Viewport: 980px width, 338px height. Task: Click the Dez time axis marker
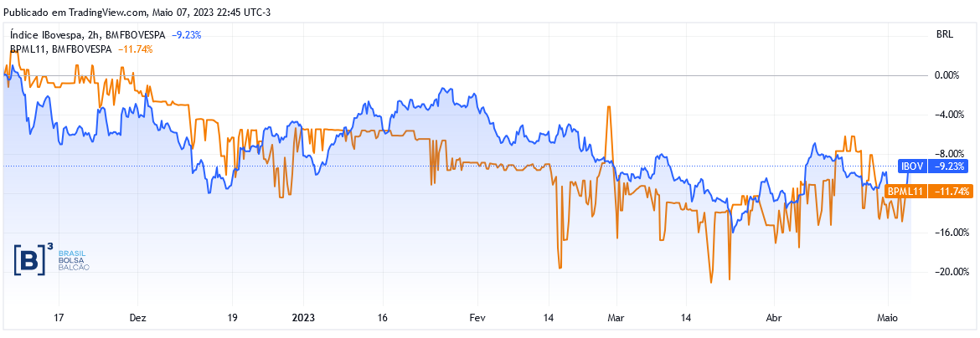[x=138, y=317]
